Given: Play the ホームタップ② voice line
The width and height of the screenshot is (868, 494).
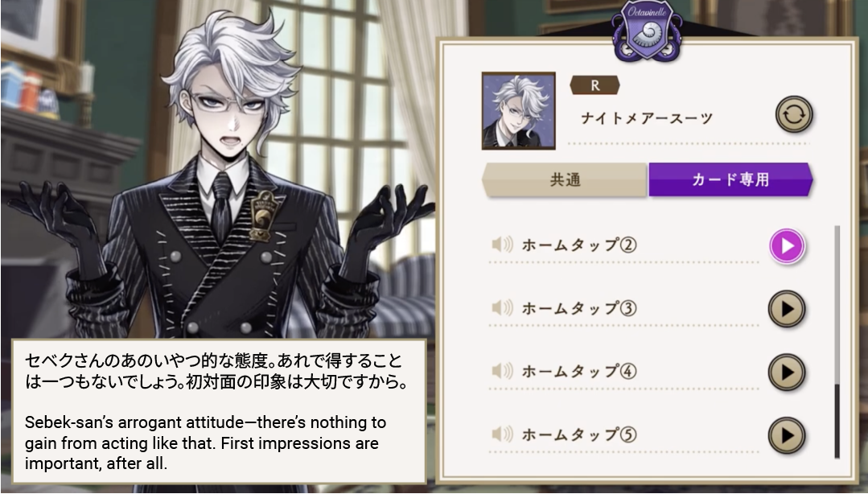Looking at the screenshot, I should pyautogui.click(x=787, y=246).
